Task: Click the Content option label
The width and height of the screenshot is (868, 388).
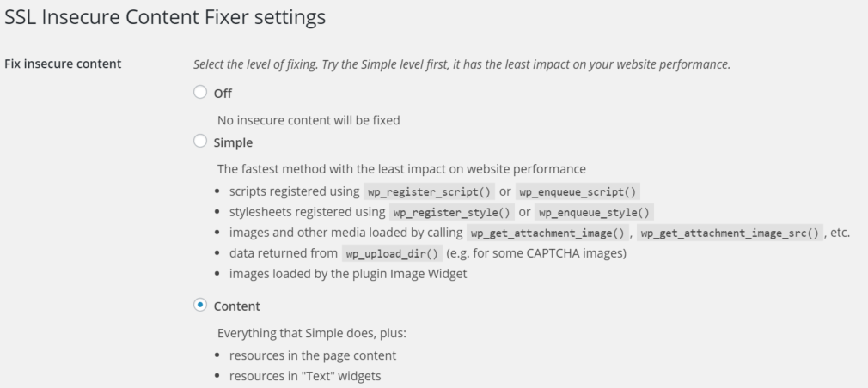Action: pos(237,306)
